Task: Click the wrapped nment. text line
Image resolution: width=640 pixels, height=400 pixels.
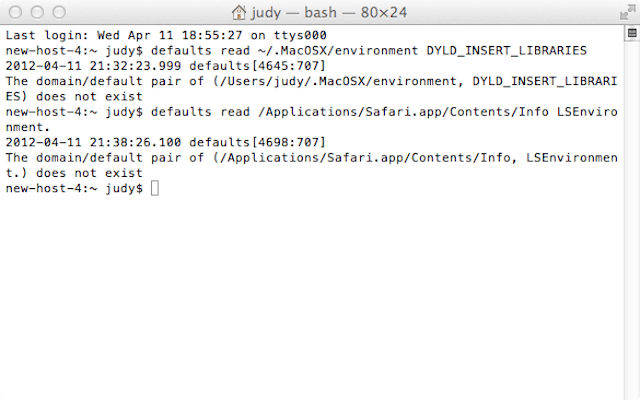Action: point(28,127)
